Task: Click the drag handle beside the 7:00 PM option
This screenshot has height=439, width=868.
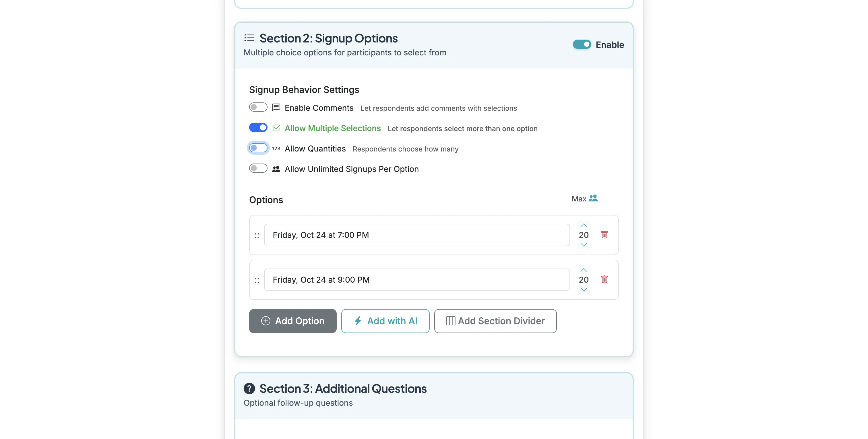Action: click(257, 235)
